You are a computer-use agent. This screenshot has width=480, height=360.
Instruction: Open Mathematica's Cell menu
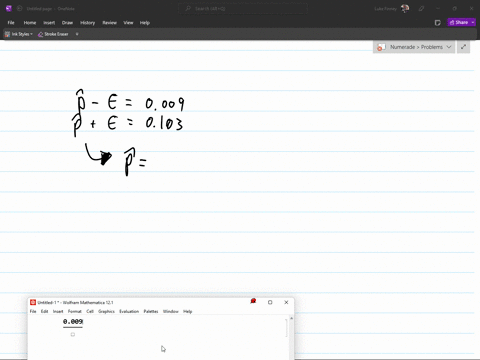(x=90, y=311)
